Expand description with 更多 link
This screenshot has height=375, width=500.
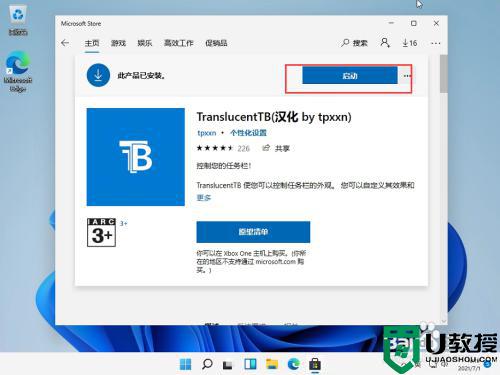[204, 198]
